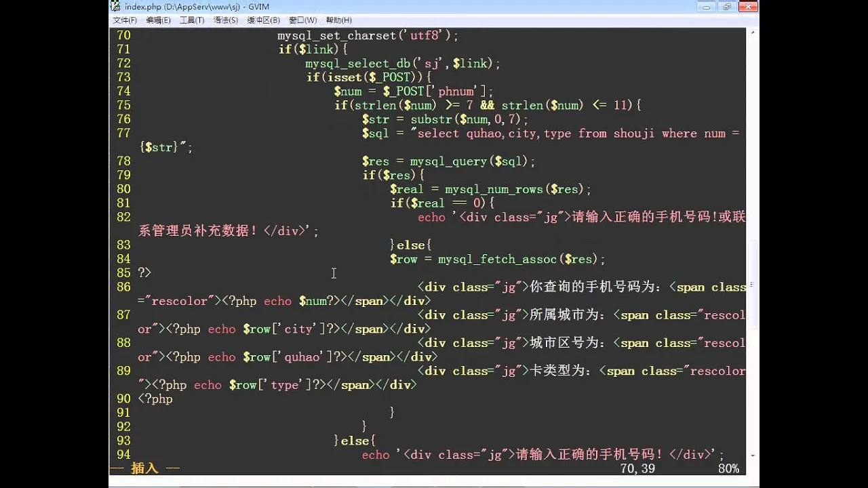Click the ?> closing tag on line 85
This screenshot has width=868, height=488.
(144, 273)
